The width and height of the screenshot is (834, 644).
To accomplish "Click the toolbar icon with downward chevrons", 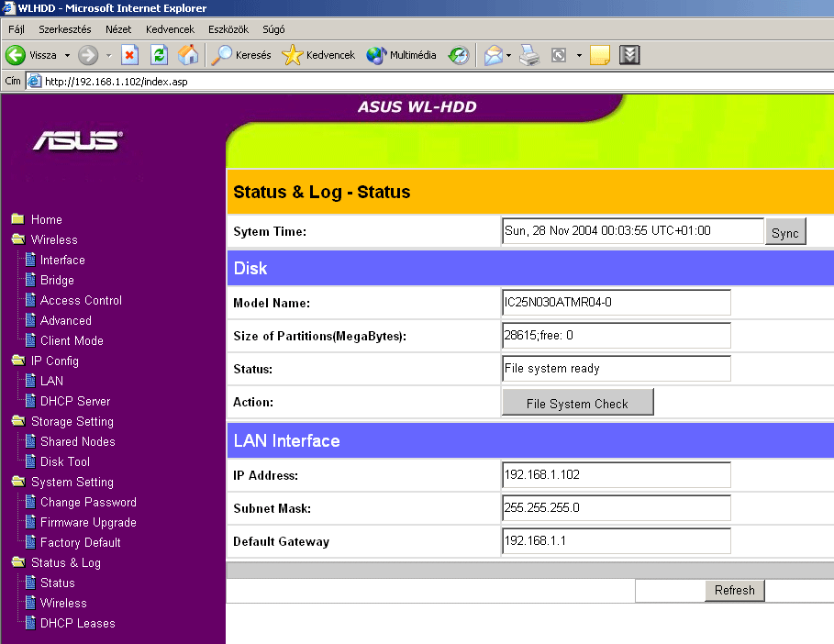I will pos(629,55).
